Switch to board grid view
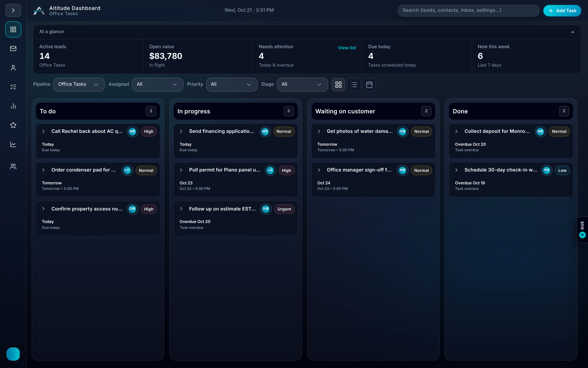Screen dimensions: 588x368 pyautogui.click(x=338, y=84)
